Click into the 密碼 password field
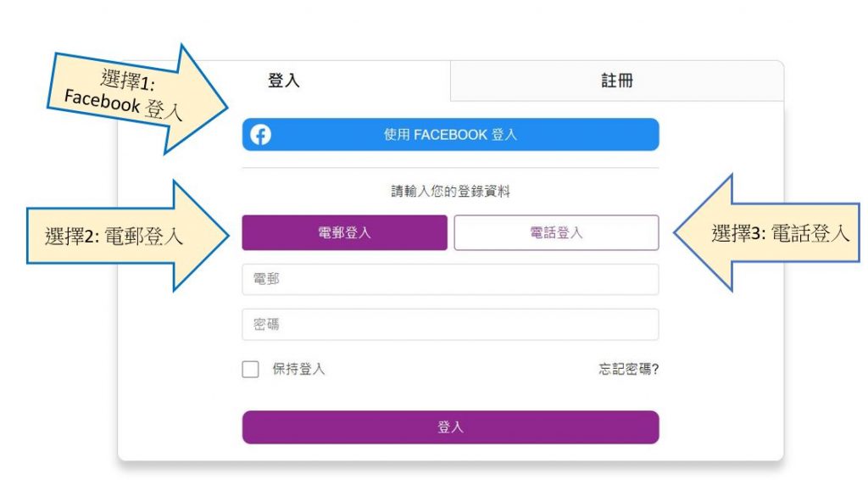Image resolution: width=868 pixels, height=480 pixels. 450,325
